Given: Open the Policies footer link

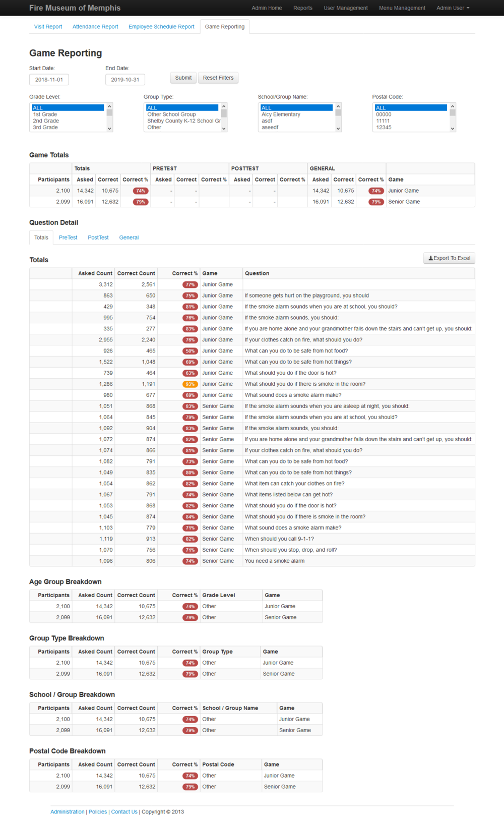Looking at the screenshot, I should pyautogui.click(x=98, y=812).
